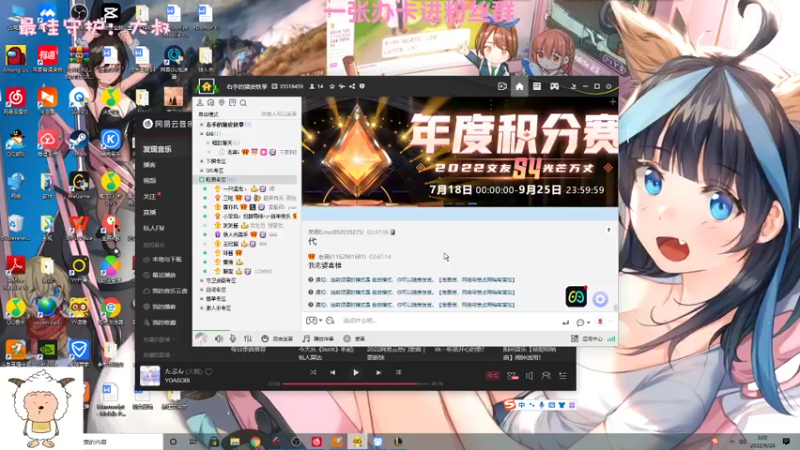Open 发现音乐 in NetEase Music sidebar

coord(157,149)
